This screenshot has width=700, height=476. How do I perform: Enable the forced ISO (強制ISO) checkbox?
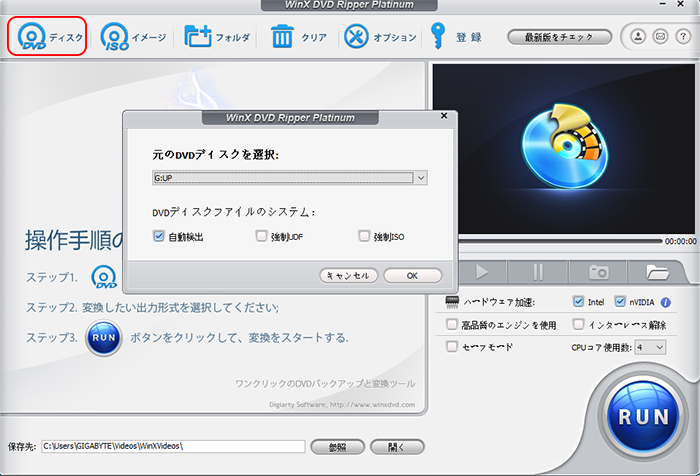click(364, 236)
